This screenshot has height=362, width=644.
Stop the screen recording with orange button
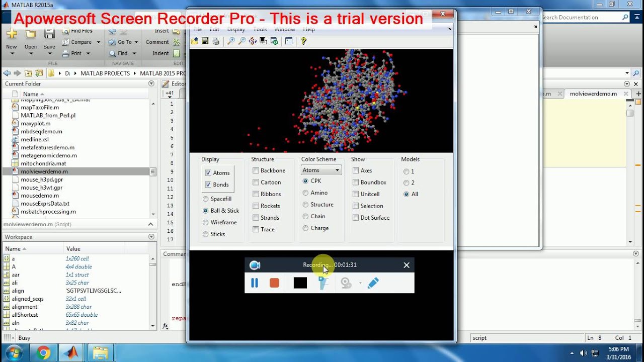(x=274, y=283)
